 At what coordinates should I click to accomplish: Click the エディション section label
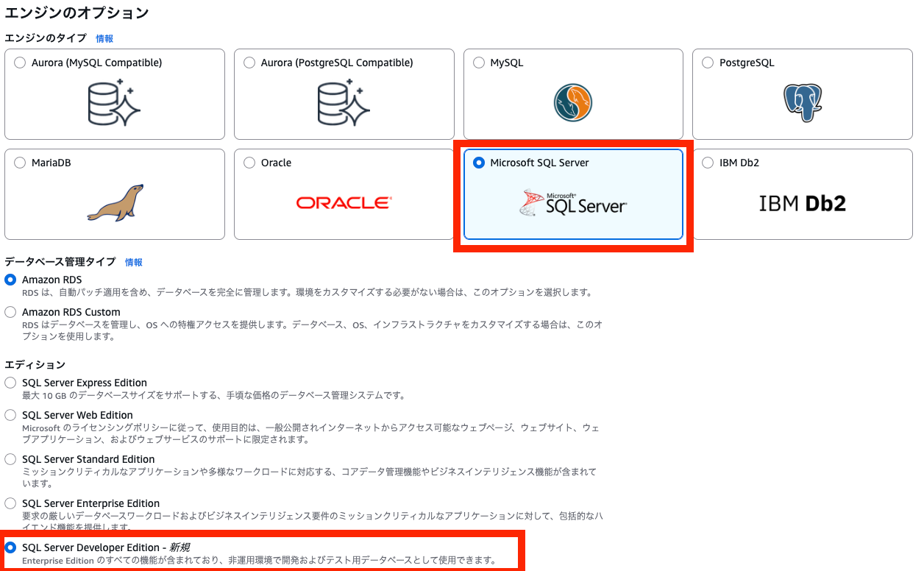[35, 365]
